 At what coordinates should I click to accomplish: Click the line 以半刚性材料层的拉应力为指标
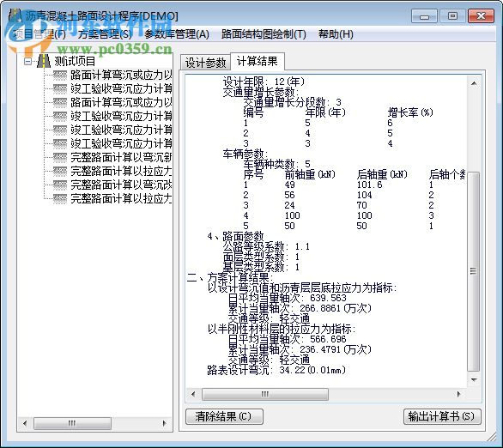(x=282, y=329)
